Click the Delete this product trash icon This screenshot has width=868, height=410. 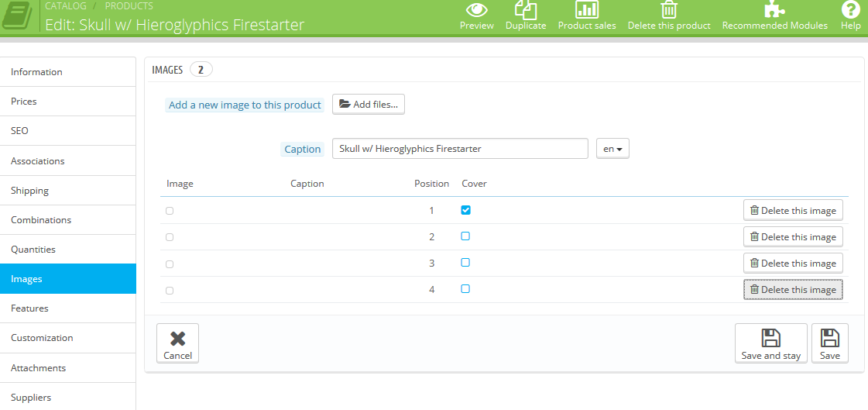(669, 10)
